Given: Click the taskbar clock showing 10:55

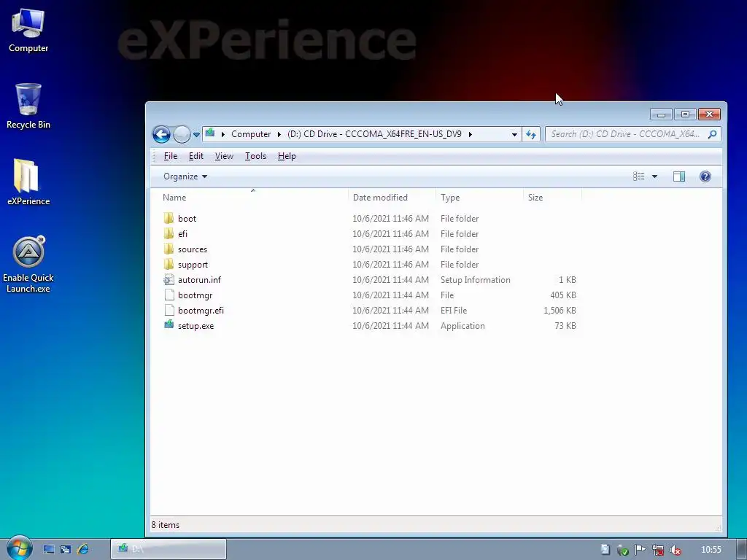Looking at the screenshot, I should pos(711,550).
